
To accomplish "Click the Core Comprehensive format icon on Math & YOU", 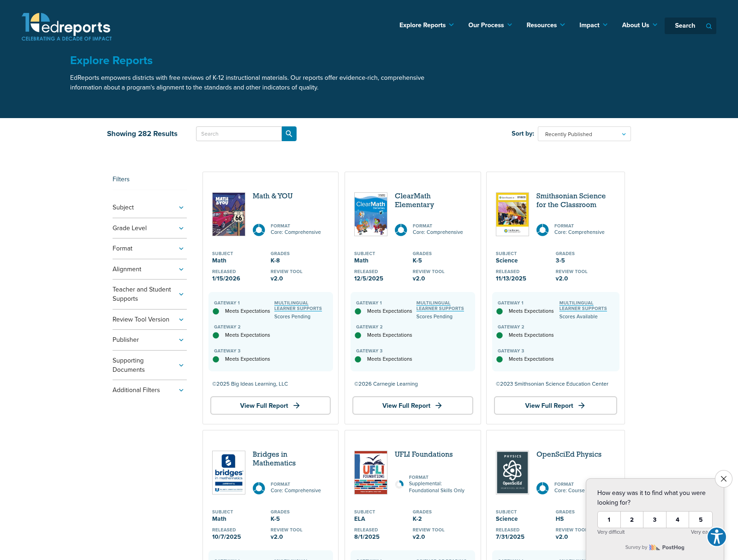I will coord(259,229).
